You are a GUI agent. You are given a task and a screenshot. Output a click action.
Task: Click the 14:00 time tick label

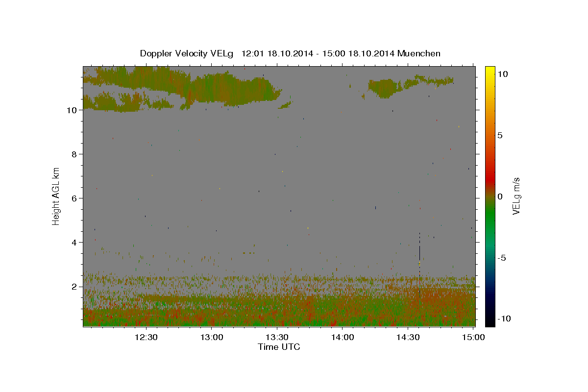343,337
